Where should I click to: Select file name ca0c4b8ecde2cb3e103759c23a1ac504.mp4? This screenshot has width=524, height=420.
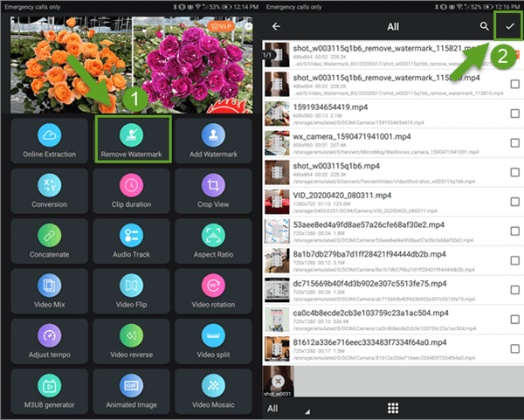pyautogui.click(x=370, y=313)
